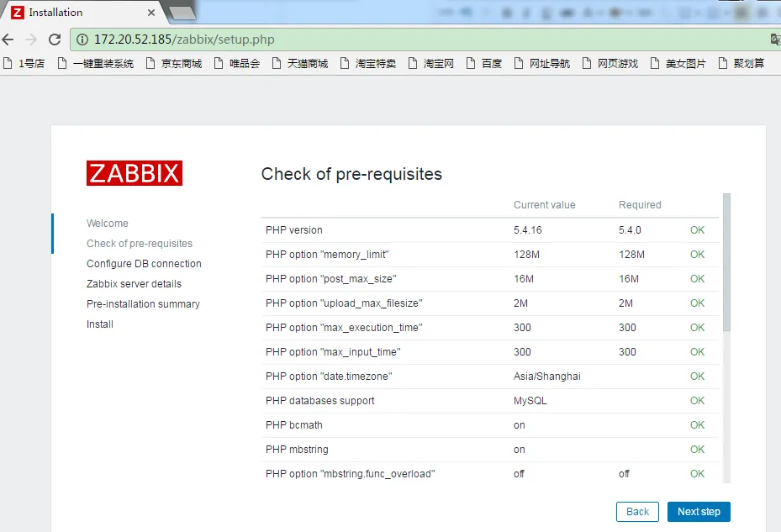781x532 pixels.
Task: Click the PHP version row label
Action: 294,230
